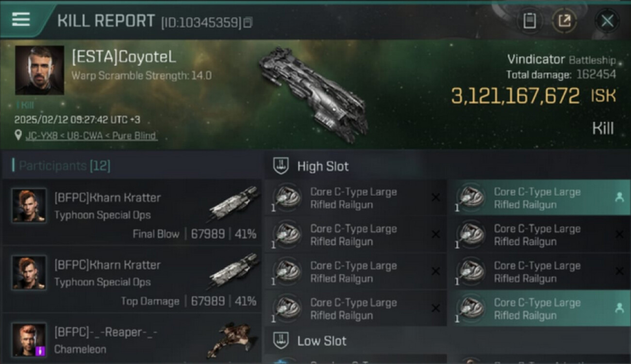Click the share export icon
Screen dimensions: 631x364
pyautogui.click(x=565, y=21)
